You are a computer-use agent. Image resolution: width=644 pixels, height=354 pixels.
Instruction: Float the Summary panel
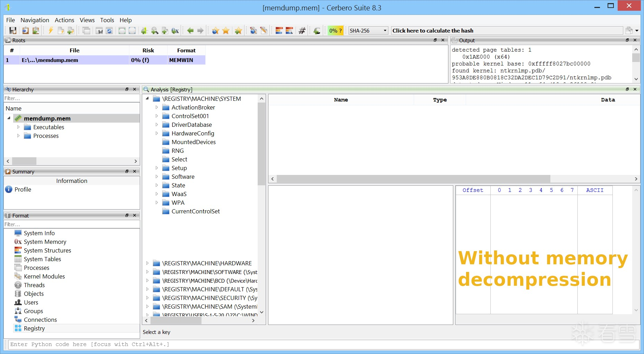[127, 171]
